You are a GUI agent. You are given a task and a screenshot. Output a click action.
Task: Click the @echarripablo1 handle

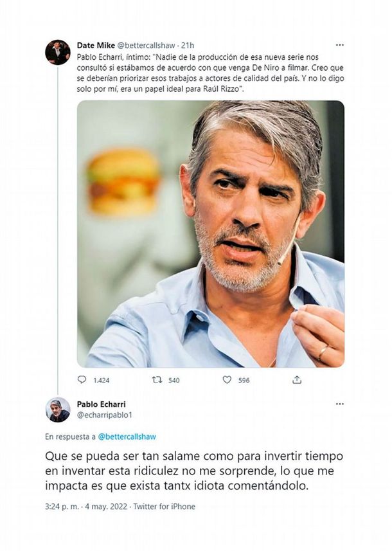[103, 415]
